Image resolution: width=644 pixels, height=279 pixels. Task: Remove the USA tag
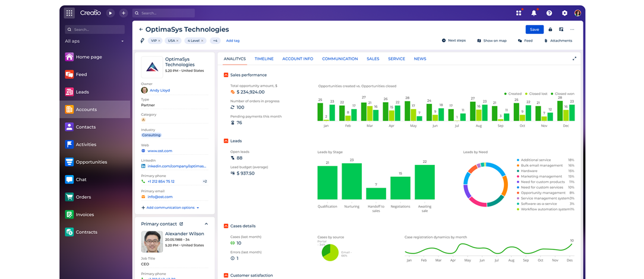(178, 40)
